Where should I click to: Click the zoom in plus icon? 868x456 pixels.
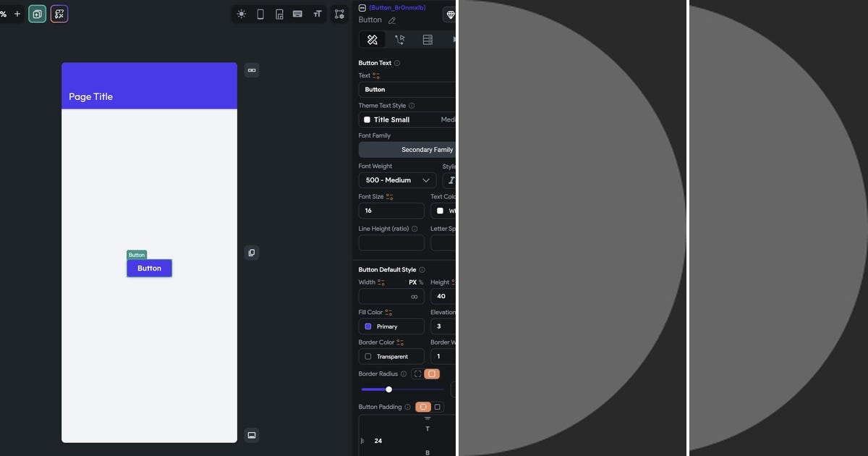click(x=17, y=14)
